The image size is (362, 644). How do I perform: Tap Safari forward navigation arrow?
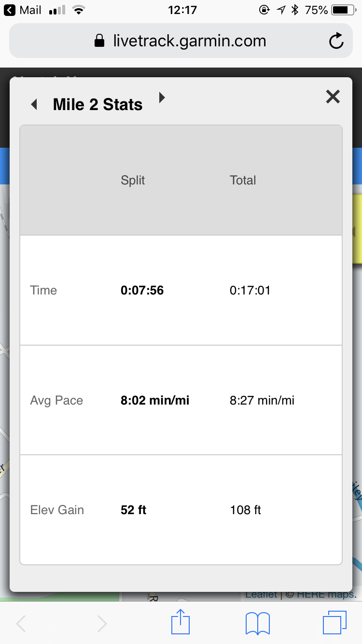point(102,624)
